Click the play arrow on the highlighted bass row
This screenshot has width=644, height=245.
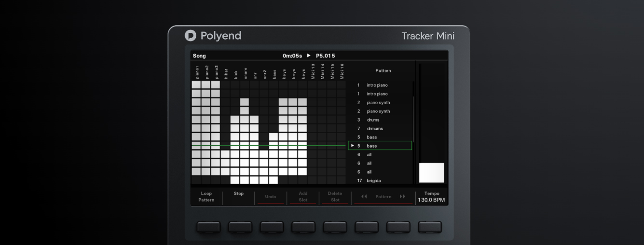[353, 146]
